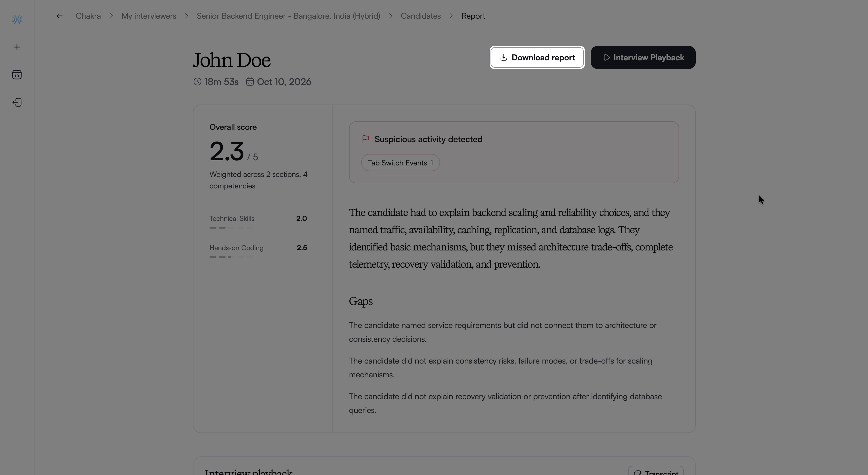Create new item with plus icon
Viewport: 868px width, 475px height.
17,47
